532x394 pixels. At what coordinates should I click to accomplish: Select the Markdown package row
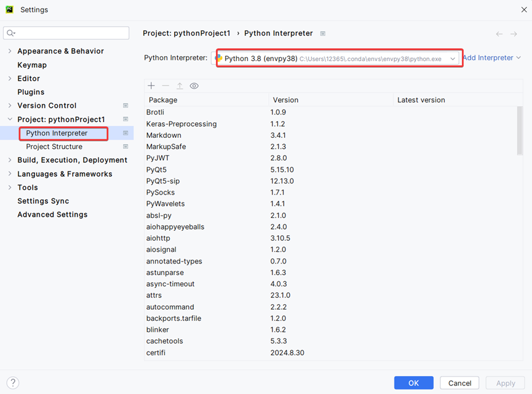(x=330, y=135)
